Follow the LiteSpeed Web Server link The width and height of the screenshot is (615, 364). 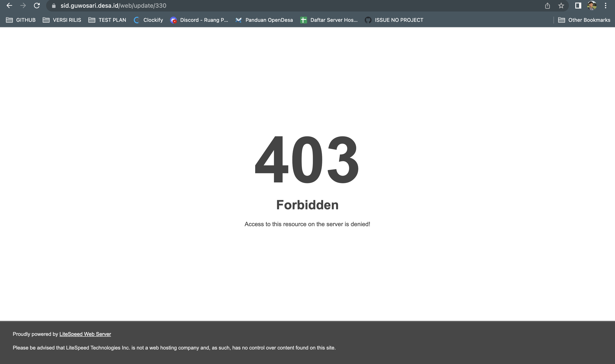[x=85, y=334]
